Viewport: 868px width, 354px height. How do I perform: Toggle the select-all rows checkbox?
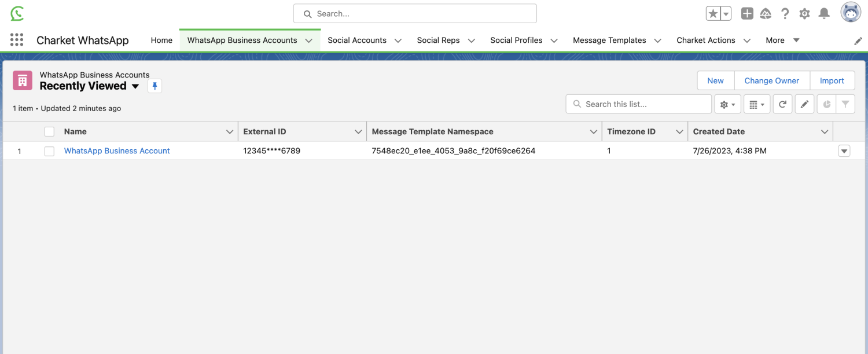click(49, 132)
